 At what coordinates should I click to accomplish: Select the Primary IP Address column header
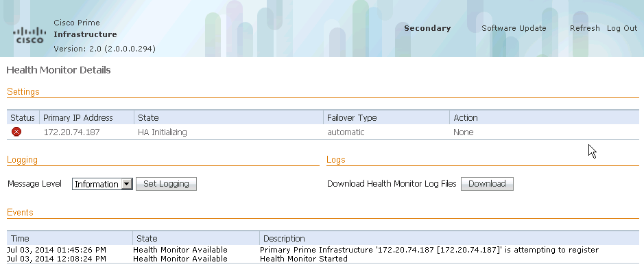pyautogui.click(x=78, y=118)
